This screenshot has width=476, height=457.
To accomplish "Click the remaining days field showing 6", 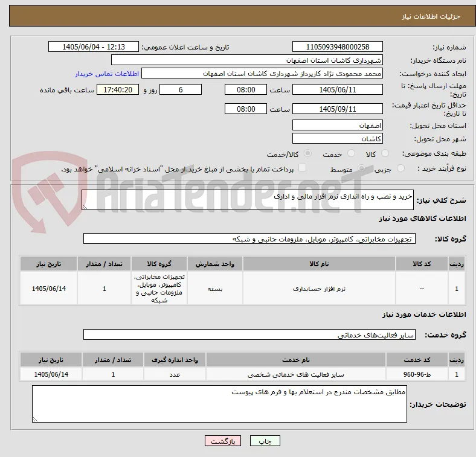I will coord(181,89).
